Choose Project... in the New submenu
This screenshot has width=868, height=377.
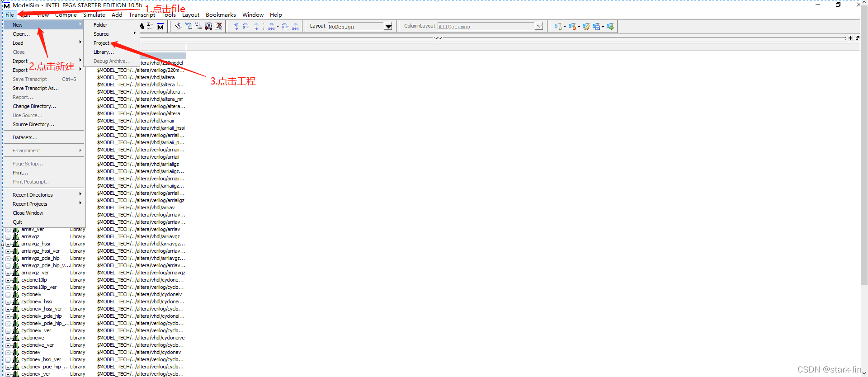click(112, 43)
